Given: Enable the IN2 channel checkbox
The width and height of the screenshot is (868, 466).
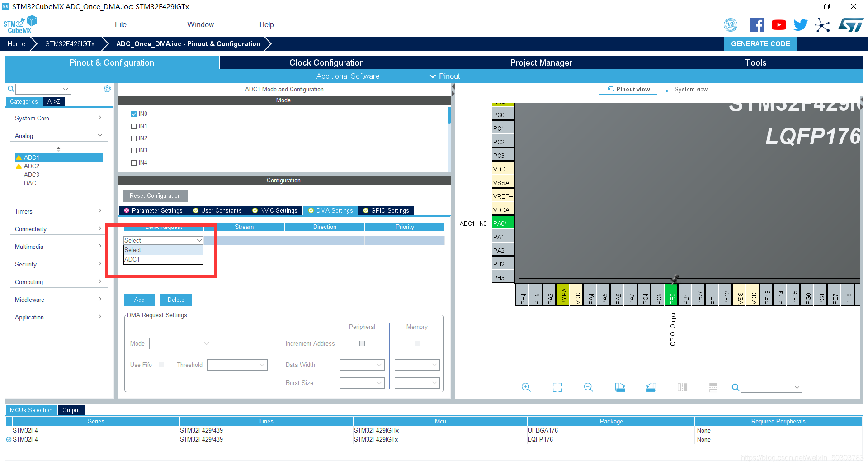Looking at the screenshot, I should click(x=134, y=138).
